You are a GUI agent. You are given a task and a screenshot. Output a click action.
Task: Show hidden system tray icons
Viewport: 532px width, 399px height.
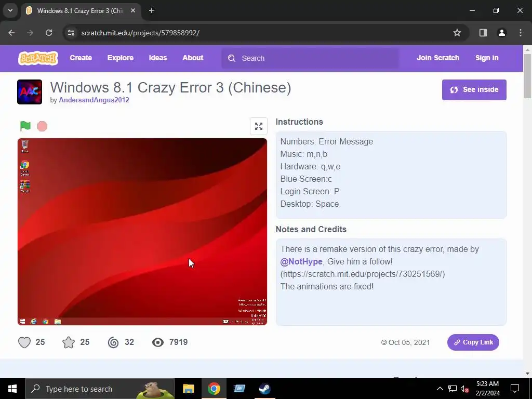[x=440, y=389]
